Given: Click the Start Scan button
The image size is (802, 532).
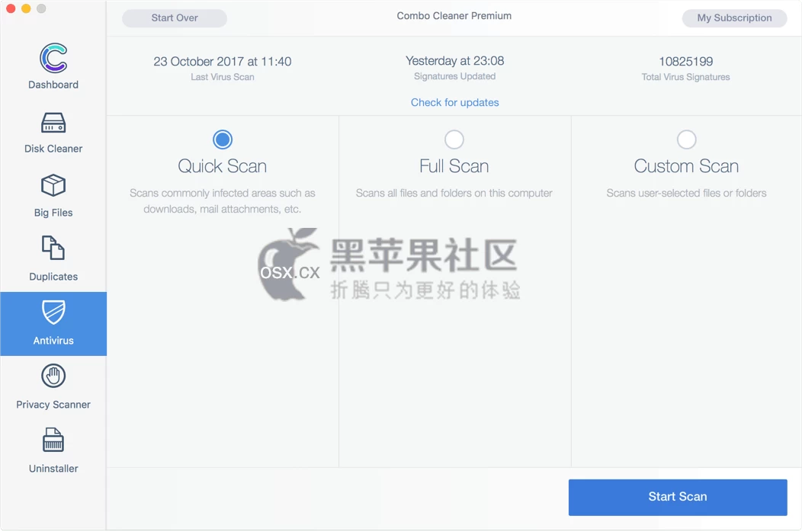Looking at the screenshot, I should point(678,497).
